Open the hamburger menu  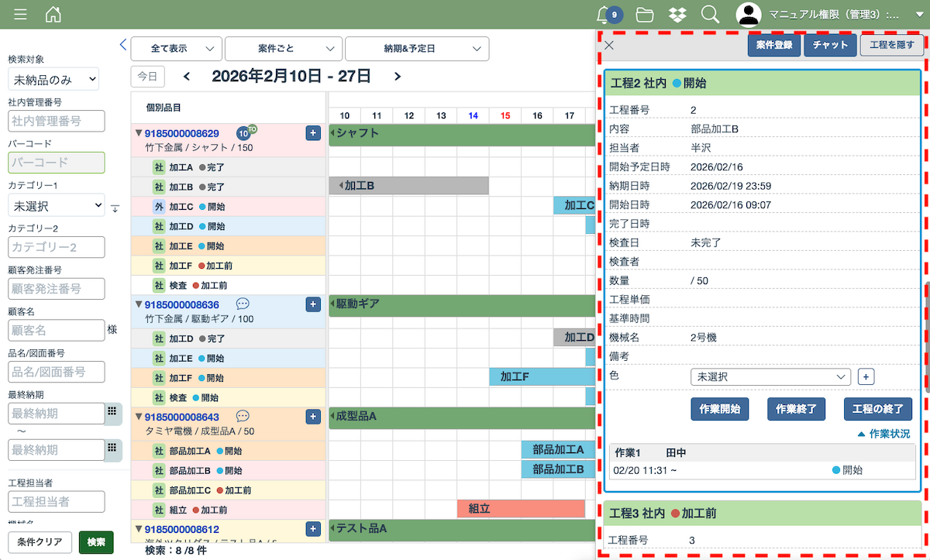tap(21, 15)
